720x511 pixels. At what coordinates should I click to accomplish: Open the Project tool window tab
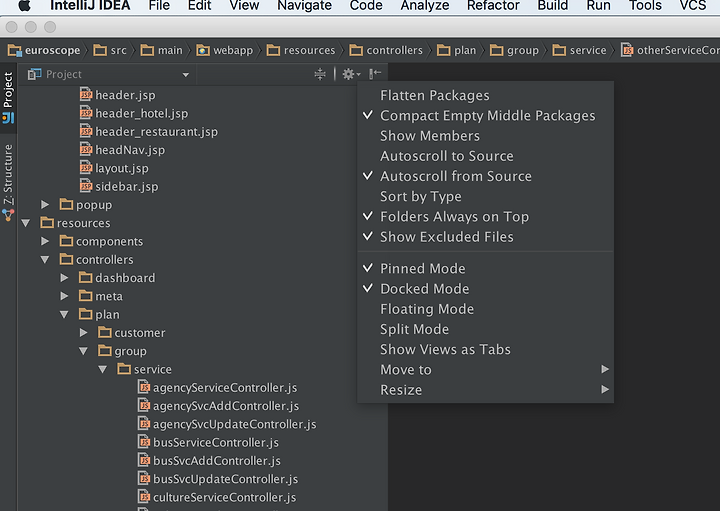[8, 97]
